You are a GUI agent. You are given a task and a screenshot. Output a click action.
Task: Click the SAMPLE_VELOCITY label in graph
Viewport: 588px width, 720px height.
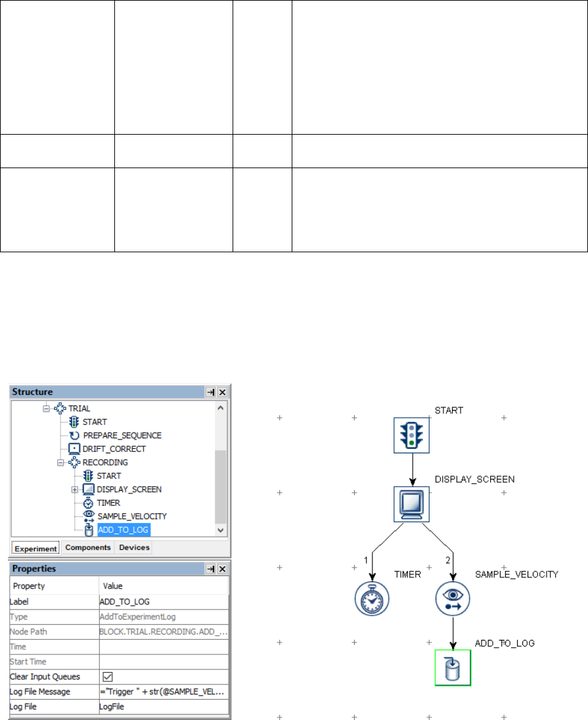(516, 574)
